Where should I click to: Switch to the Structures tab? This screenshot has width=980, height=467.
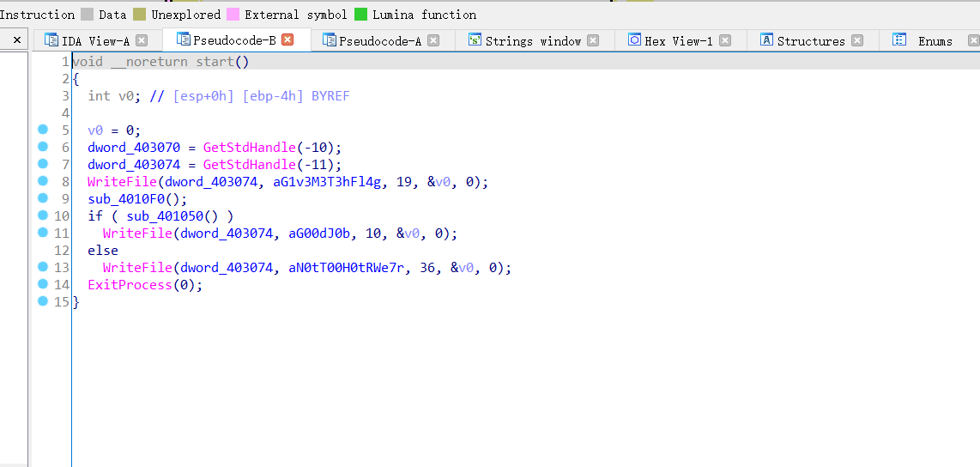point(811,40)
